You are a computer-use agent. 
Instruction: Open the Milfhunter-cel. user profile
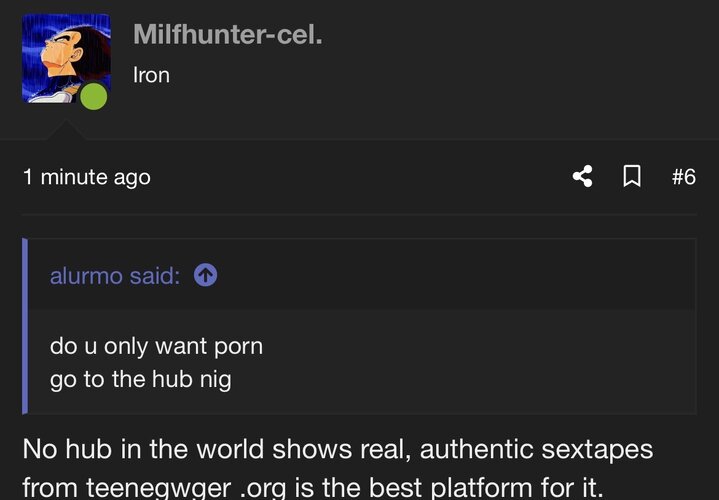[227, 35]
